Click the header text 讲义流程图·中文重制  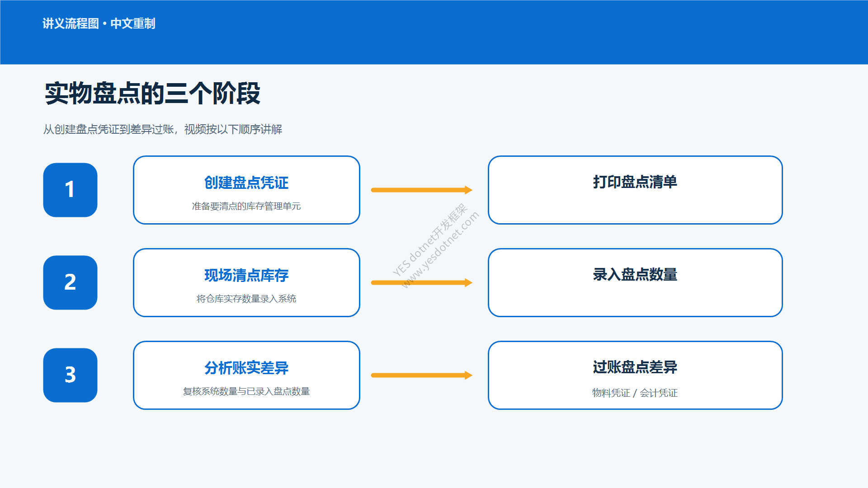click(99, 23)
